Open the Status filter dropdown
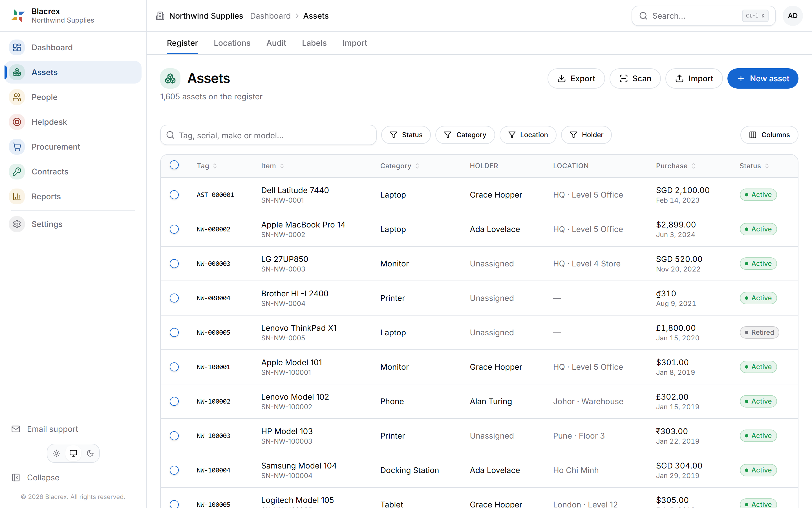 coord(406,135)
